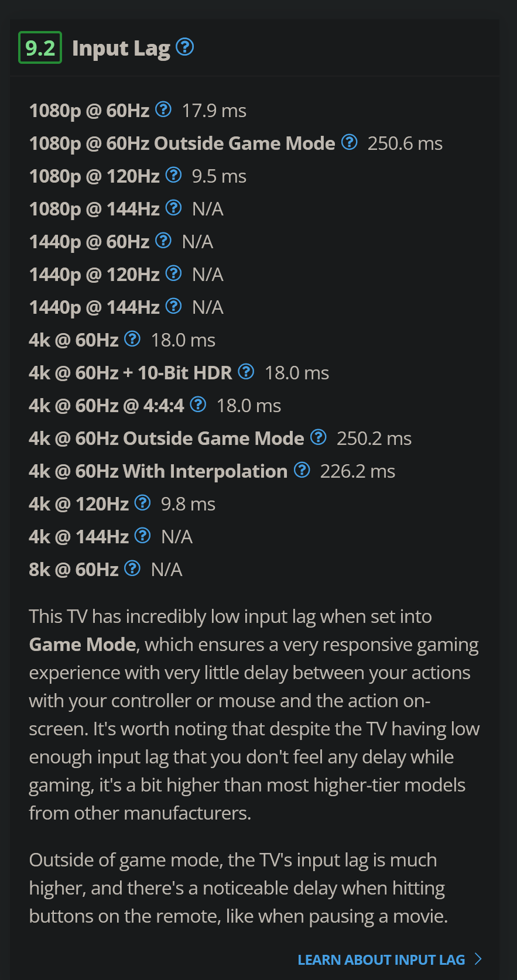This screenshot has height=980, width=517.
Task: Click the help icon beside 1080p @ 144Hz
Action: pyautogui.click(x=173, y=207)
